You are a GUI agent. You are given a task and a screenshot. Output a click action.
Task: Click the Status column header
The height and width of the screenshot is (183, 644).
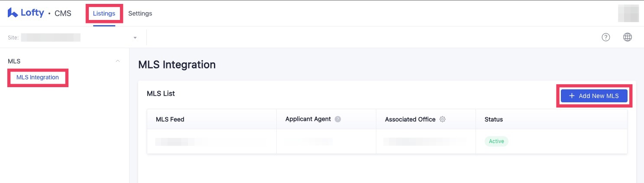tap(494, 119)
